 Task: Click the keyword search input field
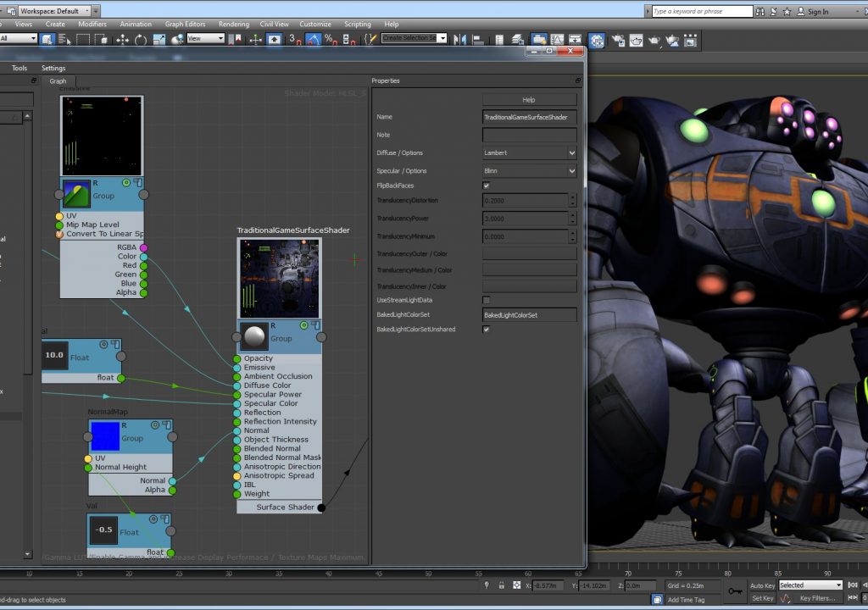[703, 11]
